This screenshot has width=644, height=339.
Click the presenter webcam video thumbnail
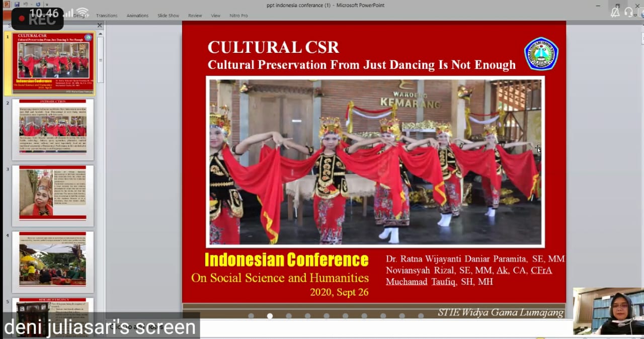click(x=608, y=311)
